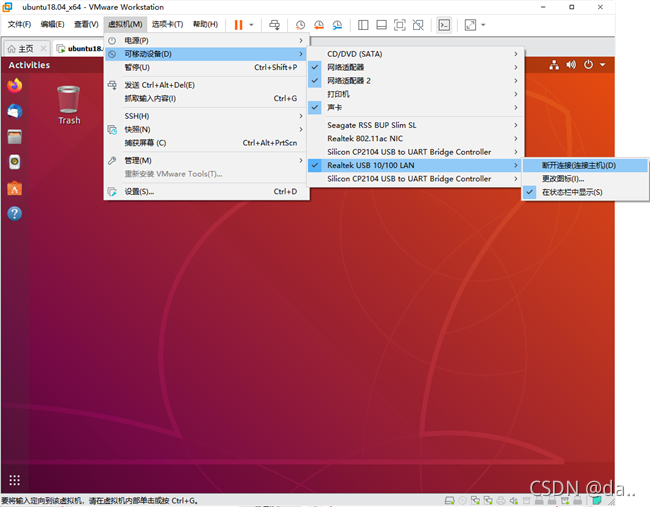Toggle the thumbnail bar toolbar icon
Viewport: 650px width, 507px height.
point(381,25)
